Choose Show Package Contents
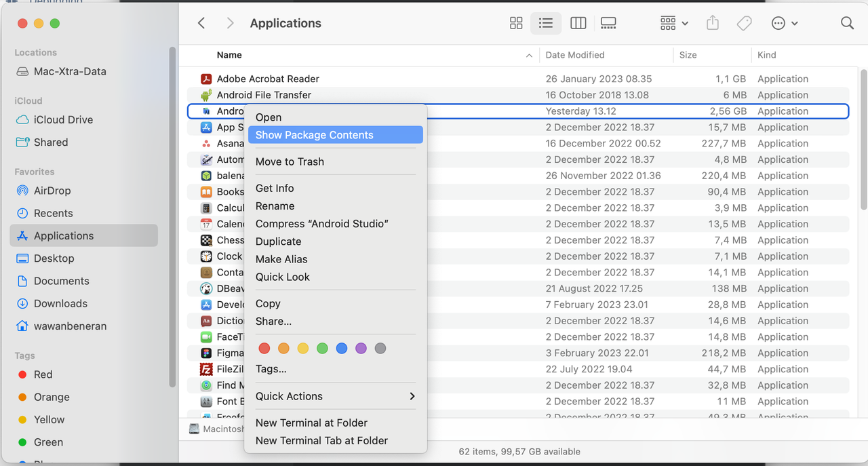The image size is (868, 466). click(335, 135)
